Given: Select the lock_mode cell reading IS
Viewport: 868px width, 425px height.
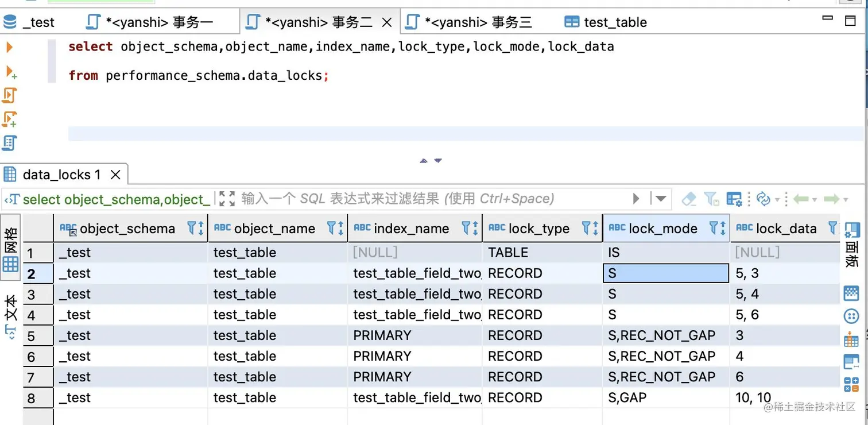Looking at the screenshot, I should pyautogui.click(x=666, y=253).
